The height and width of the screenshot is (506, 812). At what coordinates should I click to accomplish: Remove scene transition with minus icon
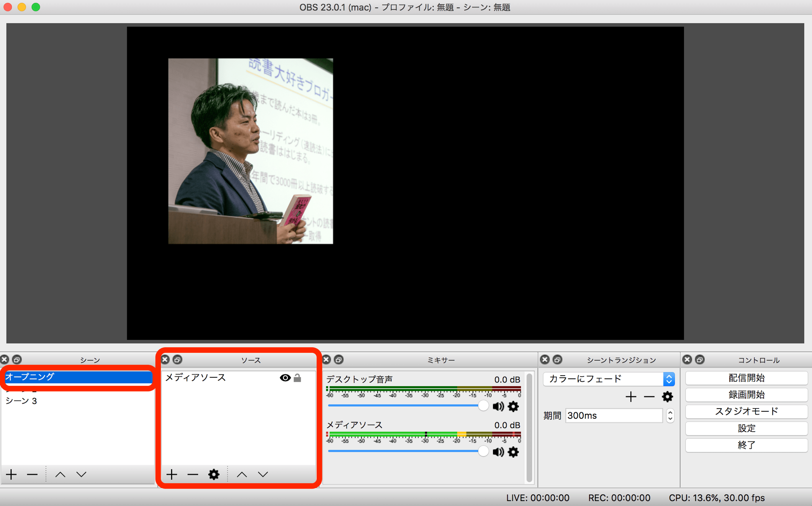click(x=649, y=397)
